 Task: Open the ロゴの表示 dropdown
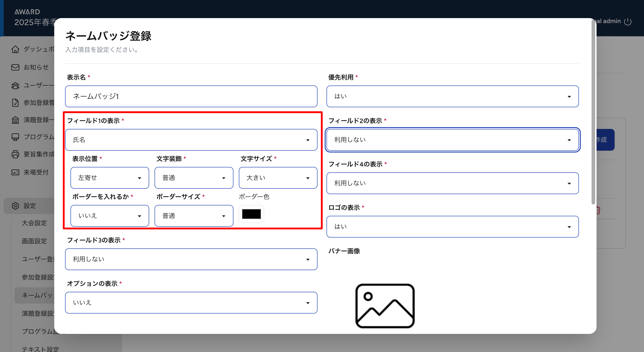[452, 227]
